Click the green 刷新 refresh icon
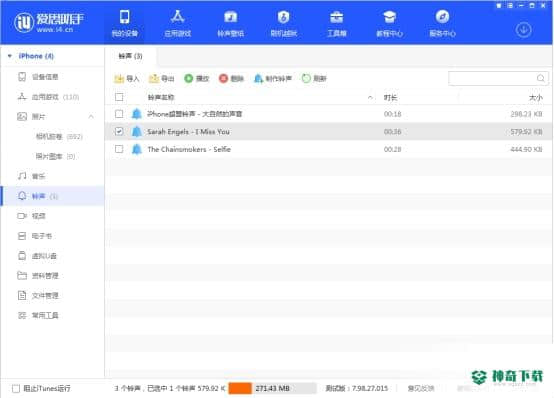554x398 pixels. point(306,78)
